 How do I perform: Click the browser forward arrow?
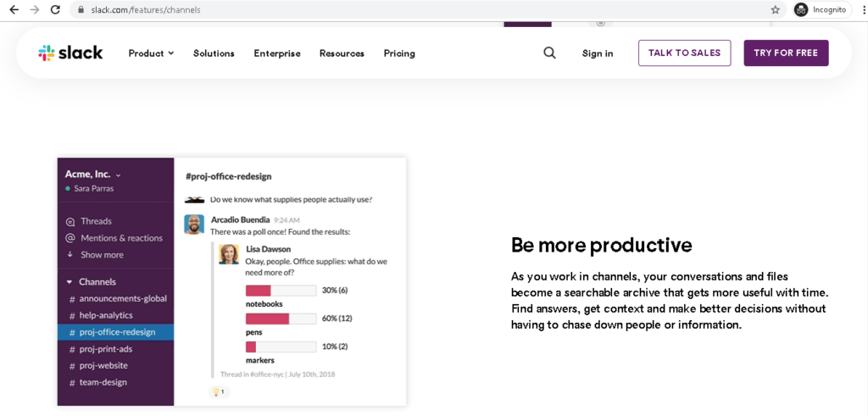[35, 9]
